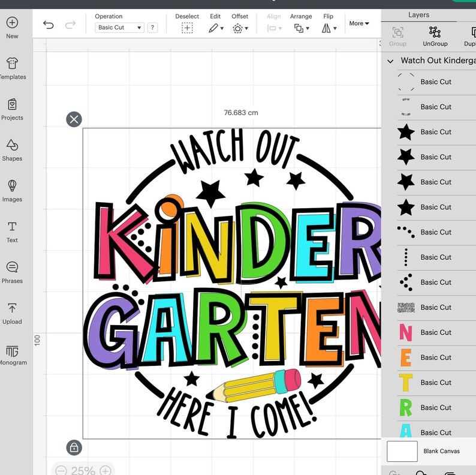This screenshot has height=475, width=476.
Task: Click the New project plus icon
Action: pos(12,22)
